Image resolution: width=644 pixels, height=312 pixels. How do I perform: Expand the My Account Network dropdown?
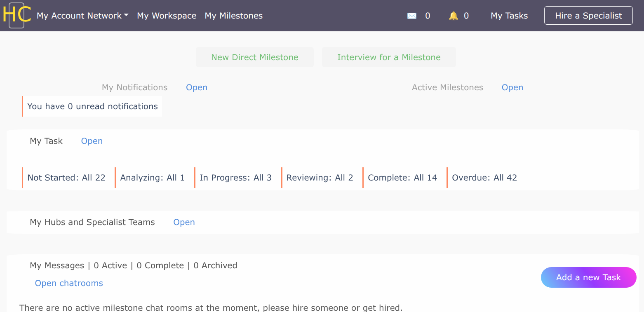[82, 16]
